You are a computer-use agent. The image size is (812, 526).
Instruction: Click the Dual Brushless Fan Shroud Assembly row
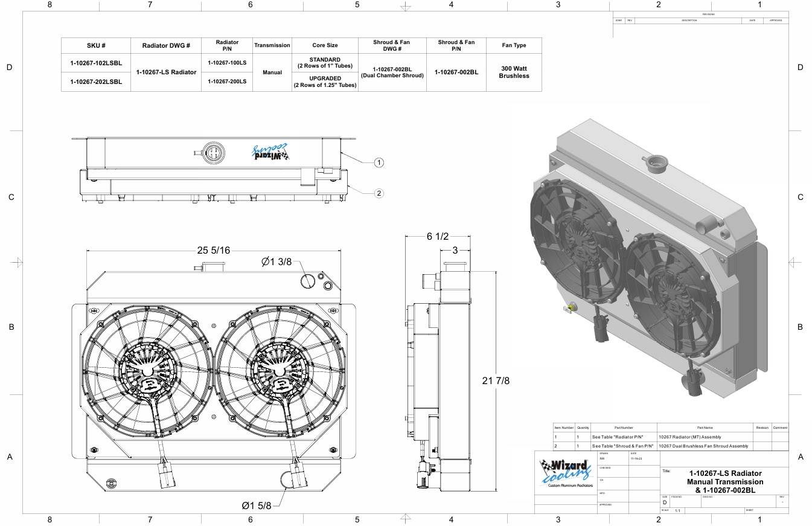click(703, 446)
